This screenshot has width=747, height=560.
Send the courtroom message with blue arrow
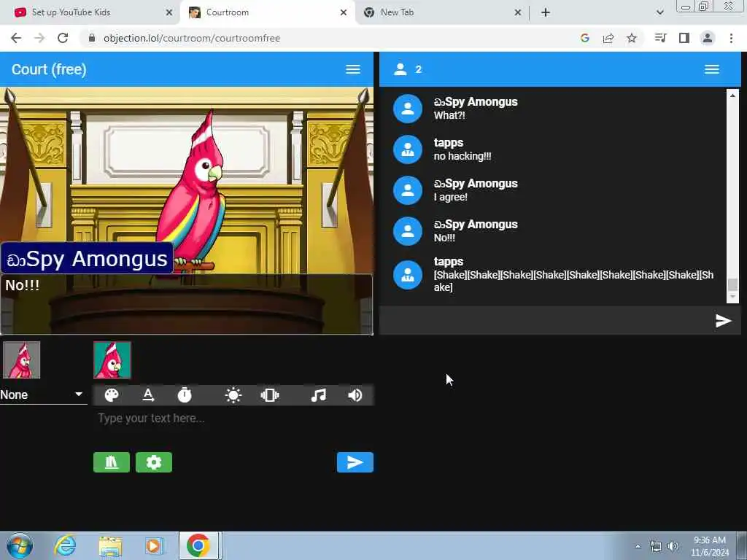tap(355, 462)
